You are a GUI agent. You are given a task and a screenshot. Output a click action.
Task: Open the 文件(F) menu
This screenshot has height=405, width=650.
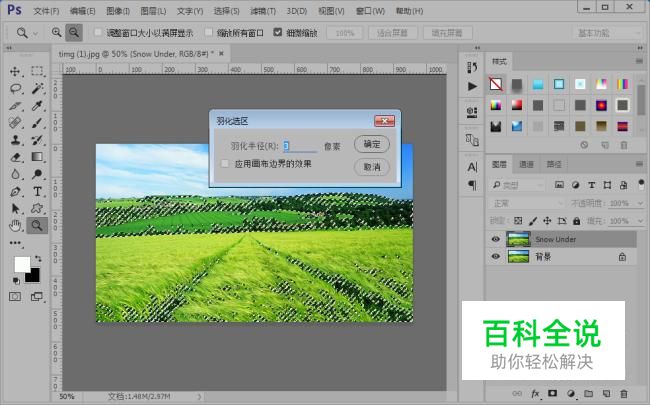pyautogui.click(x=46, y=11)
